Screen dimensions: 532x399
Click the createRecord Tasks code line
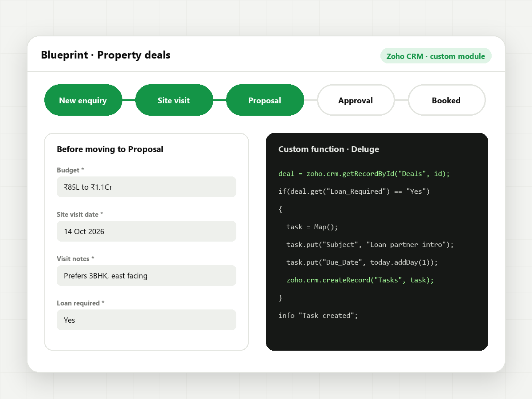tap(360, 280)
